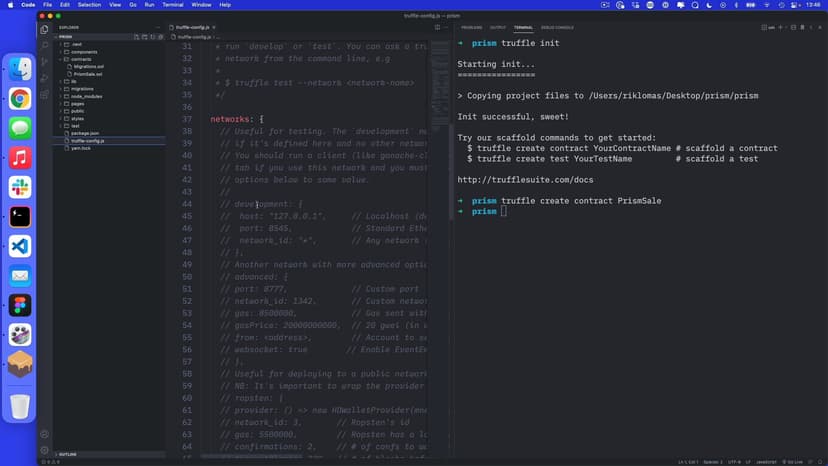The image size is (828, 466).
Task: Expand the node_modules folder
Action: click(86, 96)
